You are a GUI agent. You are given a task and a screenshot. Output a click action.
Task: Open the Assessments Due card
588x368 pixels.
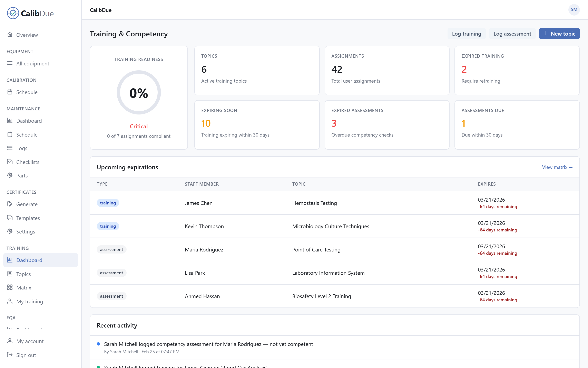click(x=517, y=125)
